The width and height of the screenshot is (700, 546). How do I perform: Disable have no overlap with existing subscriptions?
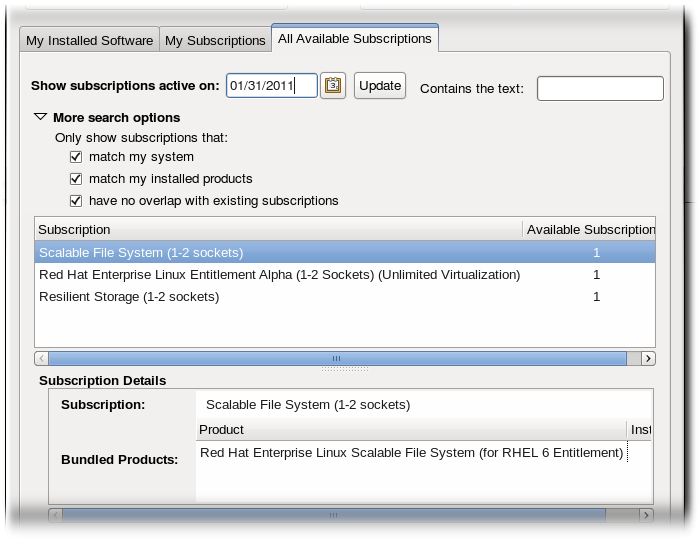click(76, 201)
